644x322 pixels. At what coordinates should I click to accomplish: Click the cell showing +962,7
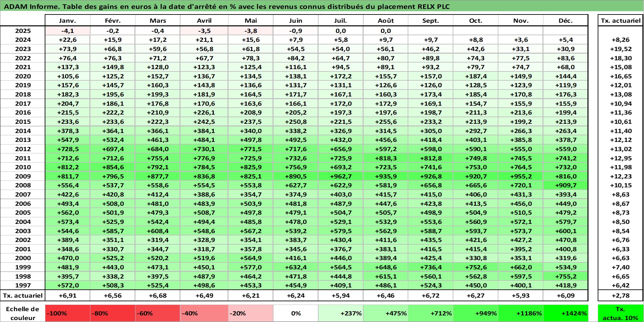pyautogui.click(x=341, y=176)
